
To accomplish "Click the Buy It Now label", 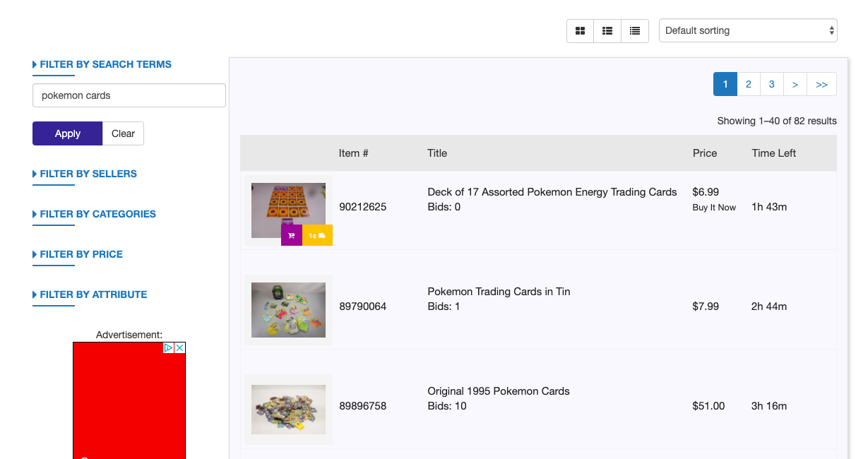I will [714, 208].
